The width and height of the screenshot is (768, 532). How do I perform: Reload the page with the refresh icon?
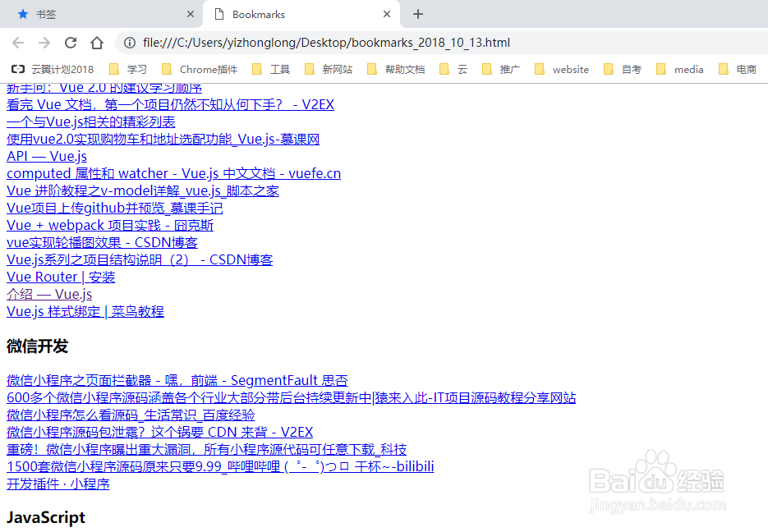[x=71, y=43]
